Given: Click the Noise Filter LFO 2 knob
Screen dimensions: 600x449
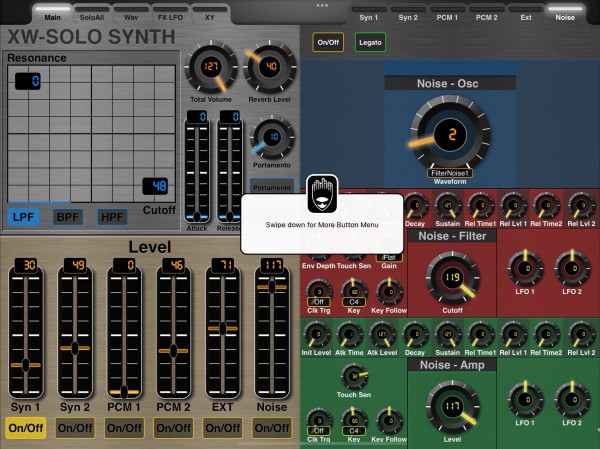Looking at the screenshot, I should (x=572, y=269).
